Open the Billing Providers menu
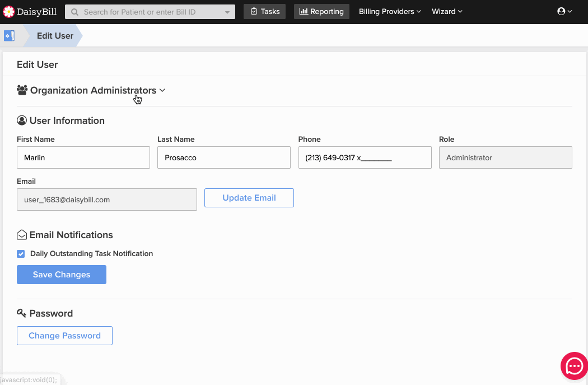588x385 pixels. 390,12
